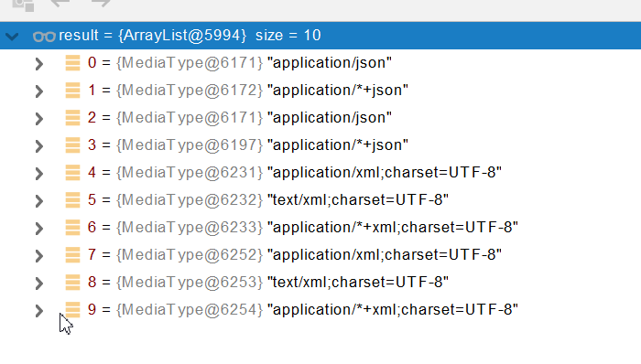Click the list icon of element 3
Viewport: 641px width, 364px height.
click(72, 145)
